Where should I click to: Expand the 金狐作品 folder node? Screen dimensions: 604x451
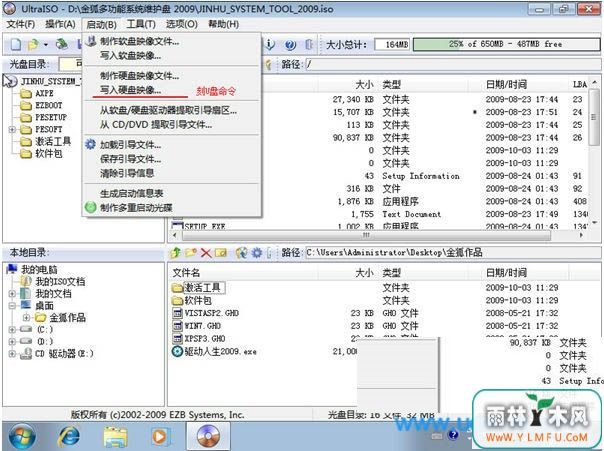coord(26,317)
